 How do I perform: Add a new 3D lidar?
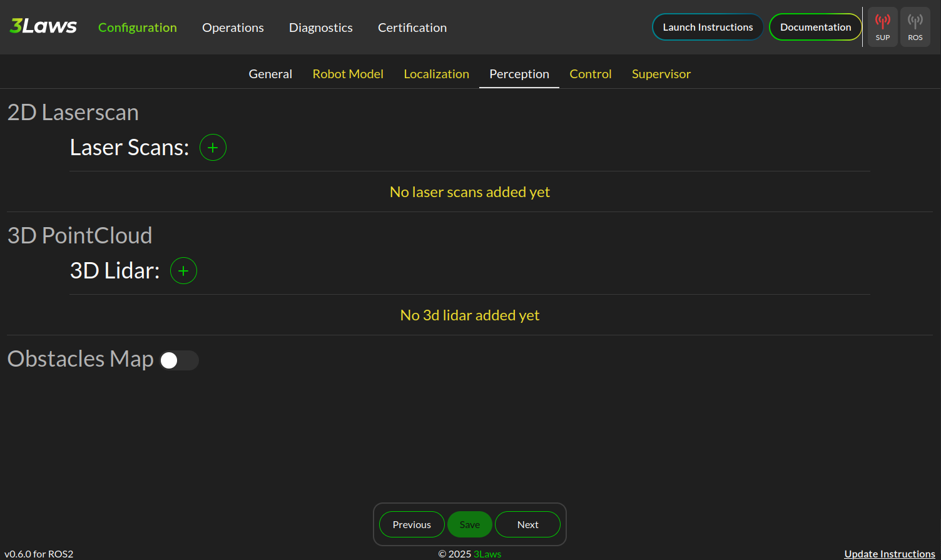point(183,271)
